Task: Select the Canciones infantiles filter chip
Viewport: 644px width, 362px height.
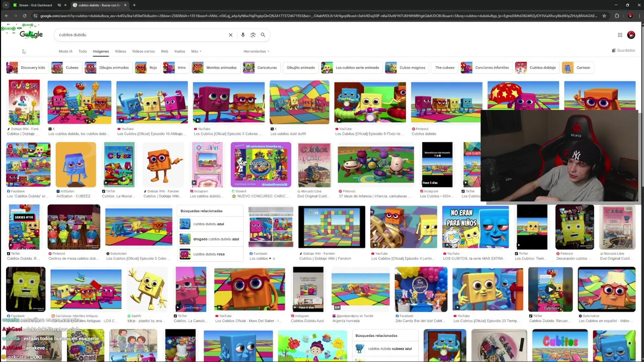Action: tap(486, 67)
